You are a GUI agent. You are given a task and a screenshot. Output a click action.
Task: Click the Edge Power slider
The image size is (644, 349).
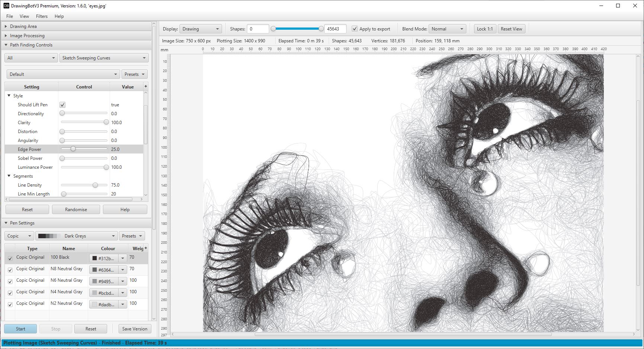pos(84,149)
